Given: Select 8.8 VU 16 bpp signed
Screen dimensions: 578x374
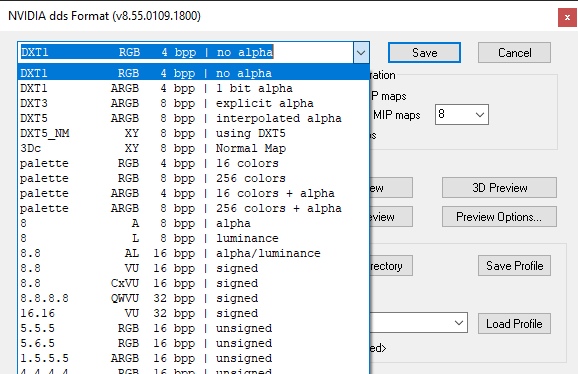Looking at the screenshot, I should pos(194,268).
